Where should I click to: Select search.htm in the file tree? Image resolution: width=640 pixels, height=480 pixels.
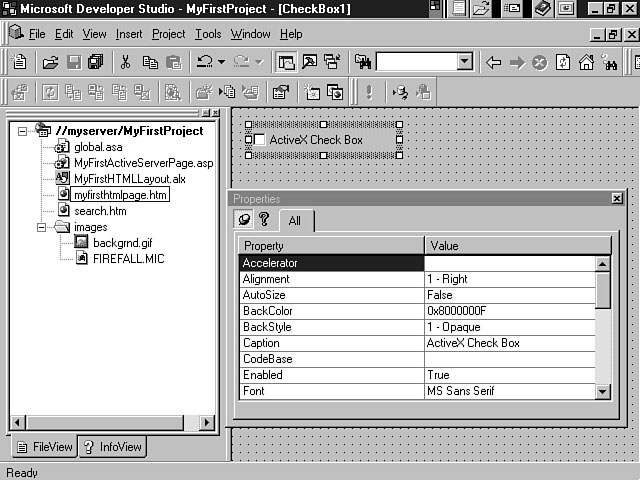point(100,211)
